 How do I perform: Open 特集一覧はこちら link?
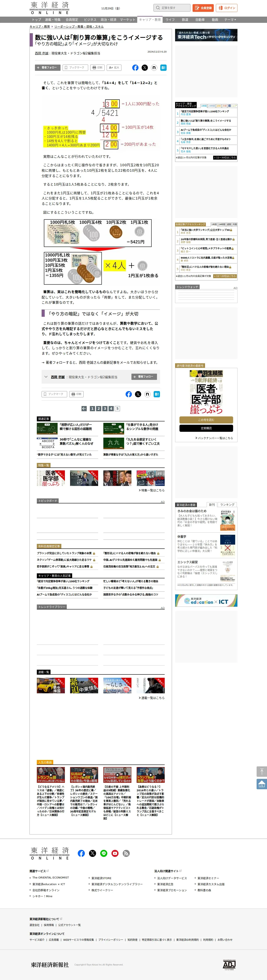tap(152, 491)
